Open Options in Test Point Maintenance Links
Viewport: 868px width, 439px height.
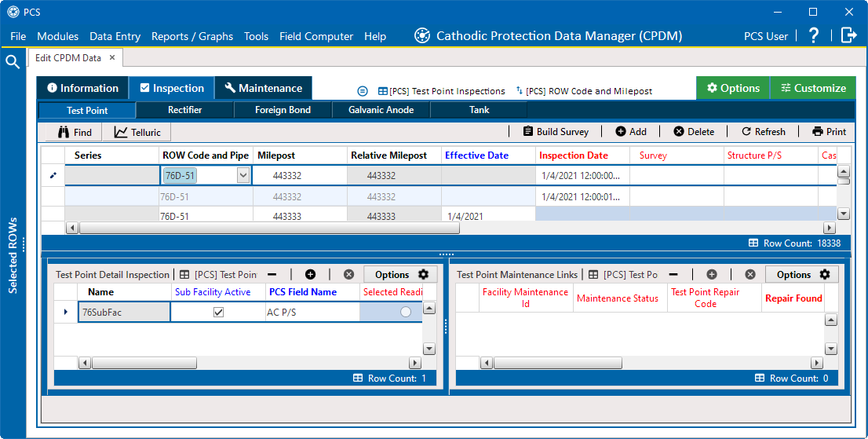[803, 274]
